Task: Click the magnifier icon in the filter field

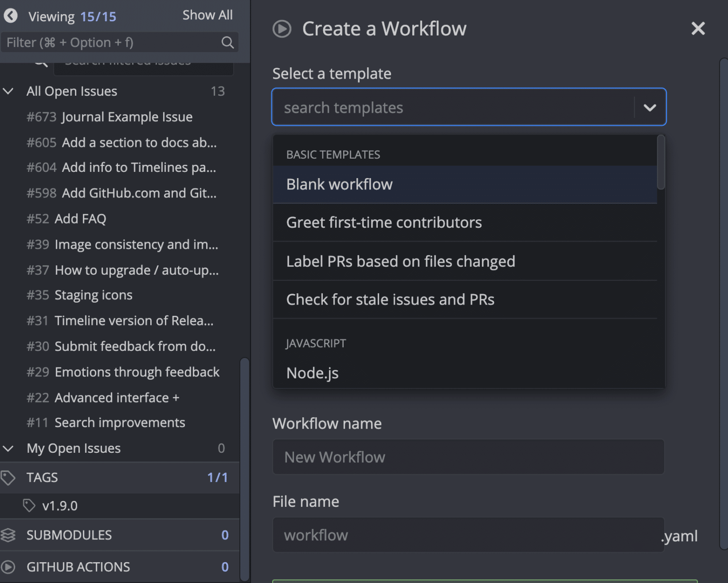Action: [x=227, y=42]
